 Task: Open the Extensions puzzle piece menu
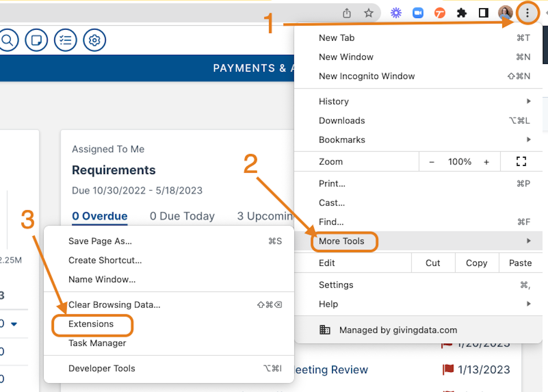click(x=462, y=13)
